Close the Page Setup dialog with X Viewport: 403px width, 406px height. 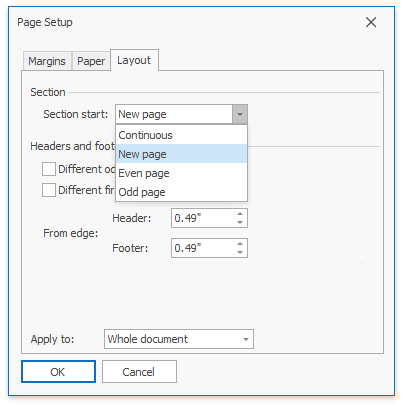(x=371, y=22)
